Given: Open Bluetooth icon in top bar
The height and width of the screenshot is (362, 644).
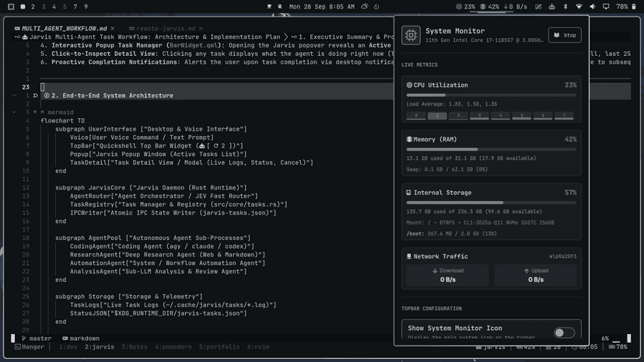Looking at the screenshot, I should pyautogui.click(x=565, y=6).
